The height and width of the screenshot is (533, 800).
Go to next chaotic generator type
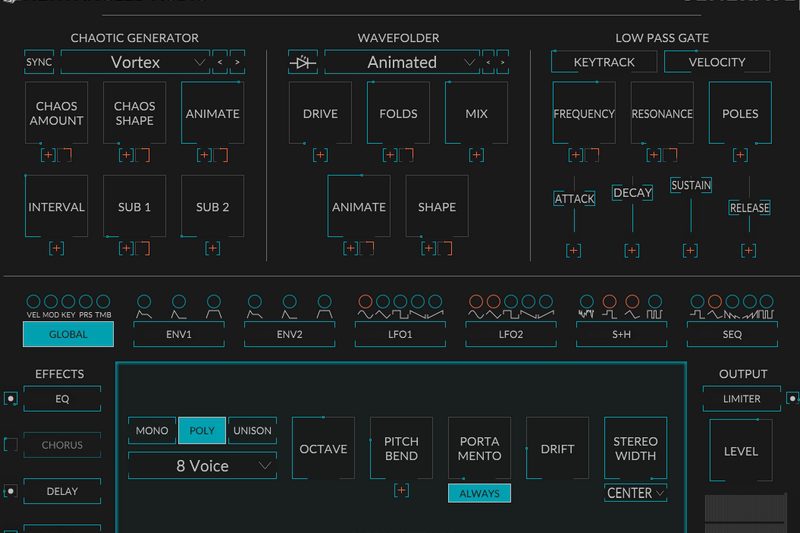(237, 62)
